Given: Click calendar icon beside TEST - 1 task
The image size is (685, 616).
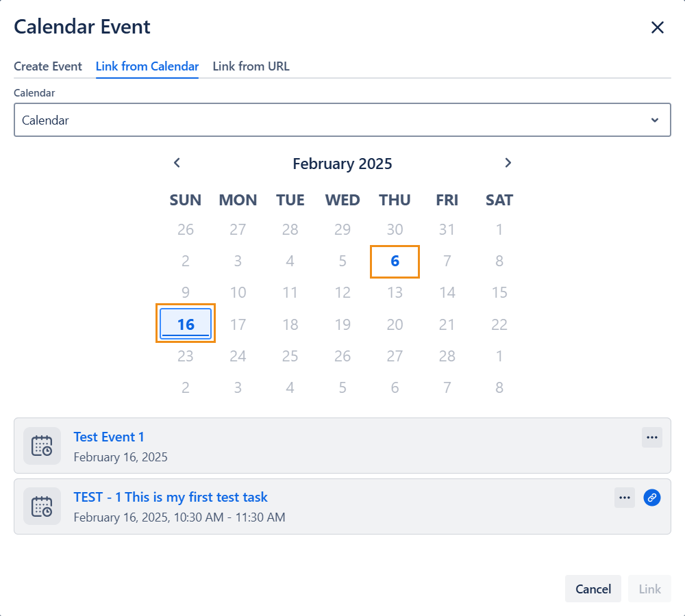Looking at the screenshot, I should pos(42,506).
